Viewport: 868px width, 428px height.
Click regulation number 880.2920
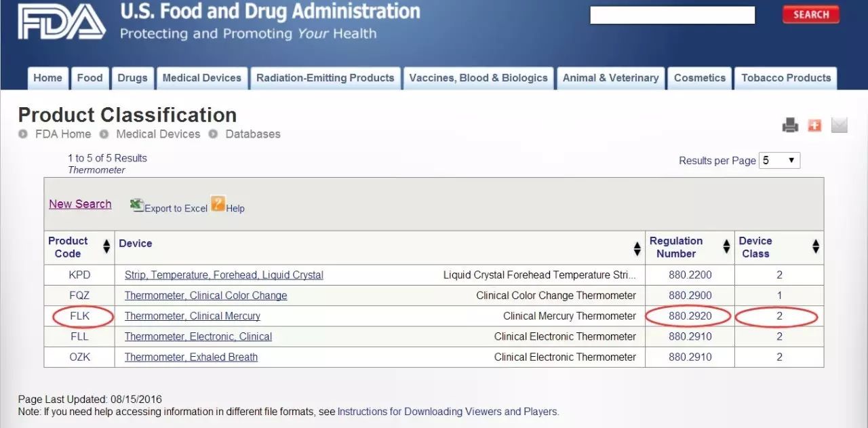coord(690,316)
